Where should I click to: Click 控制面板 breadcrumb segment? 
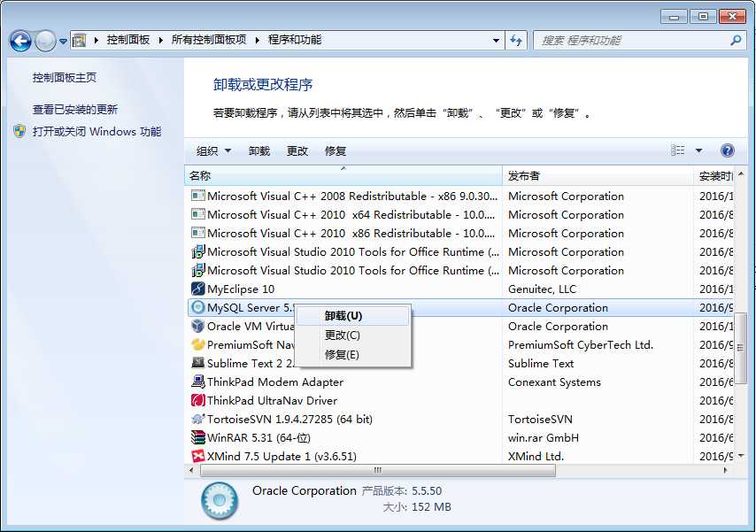pyautogui.click(x=128, y=40)
